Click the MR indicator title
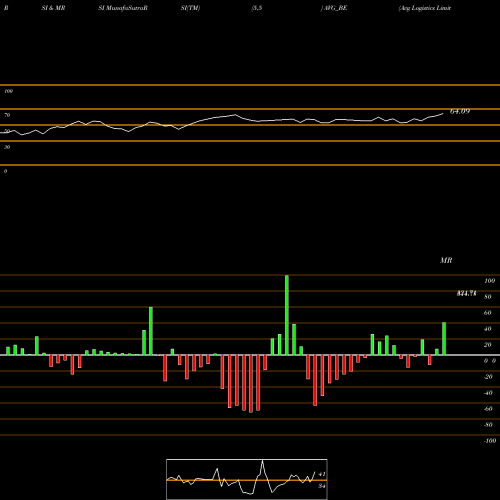This screenshot has height=500, width=500. pos(446,260)
